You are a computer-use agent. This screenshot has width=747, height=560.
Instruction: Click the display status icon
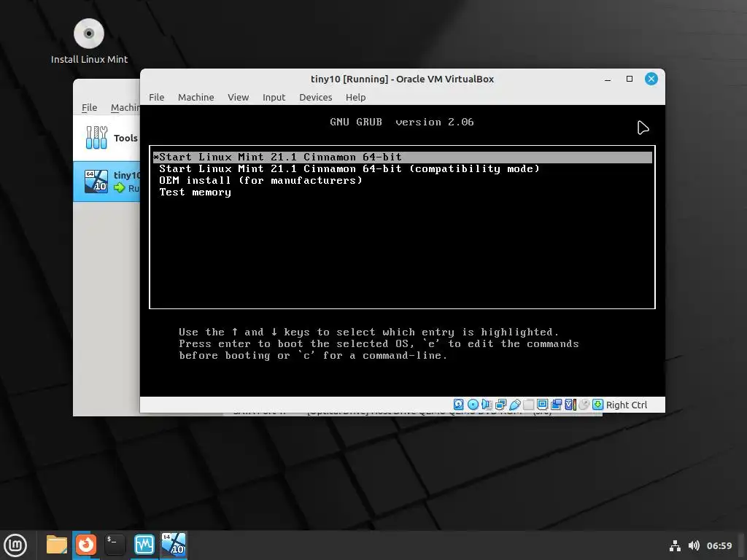point(542,405)
